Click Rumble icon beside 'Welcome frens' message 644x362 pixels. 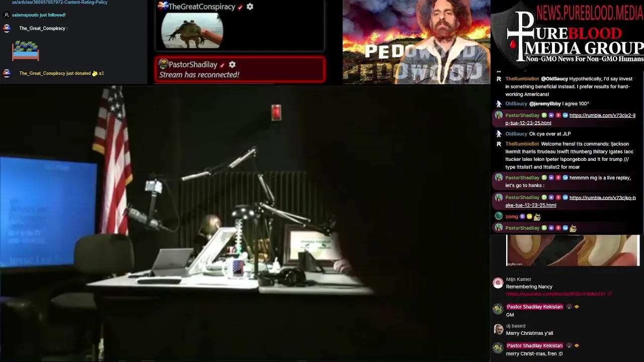point(499,144)
